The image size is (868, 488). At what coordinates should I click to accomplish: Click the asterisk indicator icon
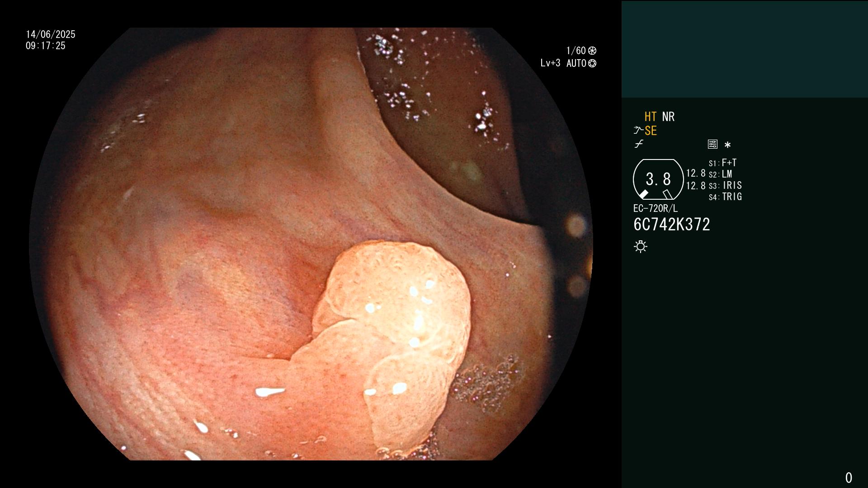(x=727, y=145)
